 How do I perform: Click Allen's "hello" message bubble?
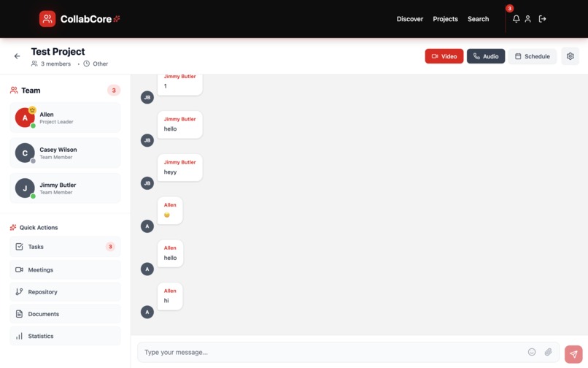(x=170, y=253)
